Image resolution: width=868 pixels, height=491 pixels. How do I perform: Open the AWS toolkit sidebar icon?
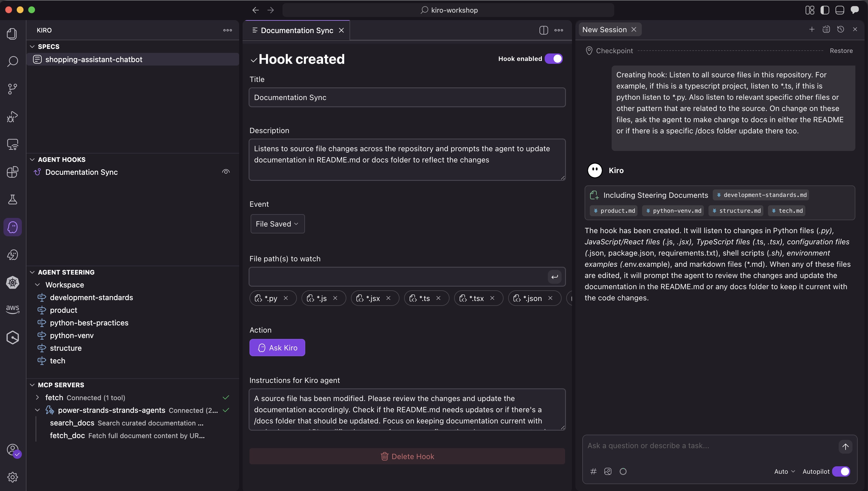click(12, 309)
